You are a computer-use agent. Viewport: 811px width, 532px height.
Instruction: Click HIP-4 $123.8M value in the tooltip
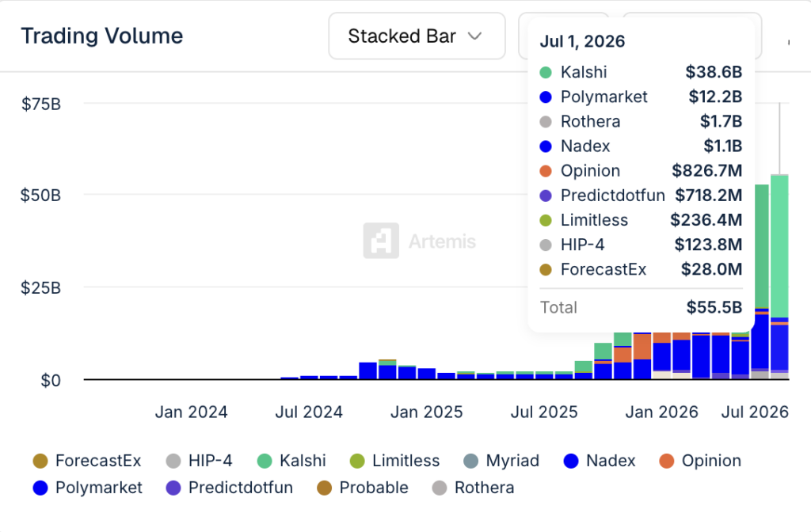[x=708, y=245]
